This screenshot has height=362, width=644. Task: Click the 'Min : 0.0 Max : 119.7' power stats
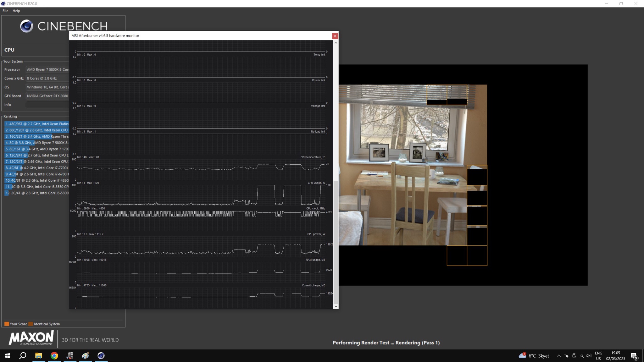click(x=90, y=234)
